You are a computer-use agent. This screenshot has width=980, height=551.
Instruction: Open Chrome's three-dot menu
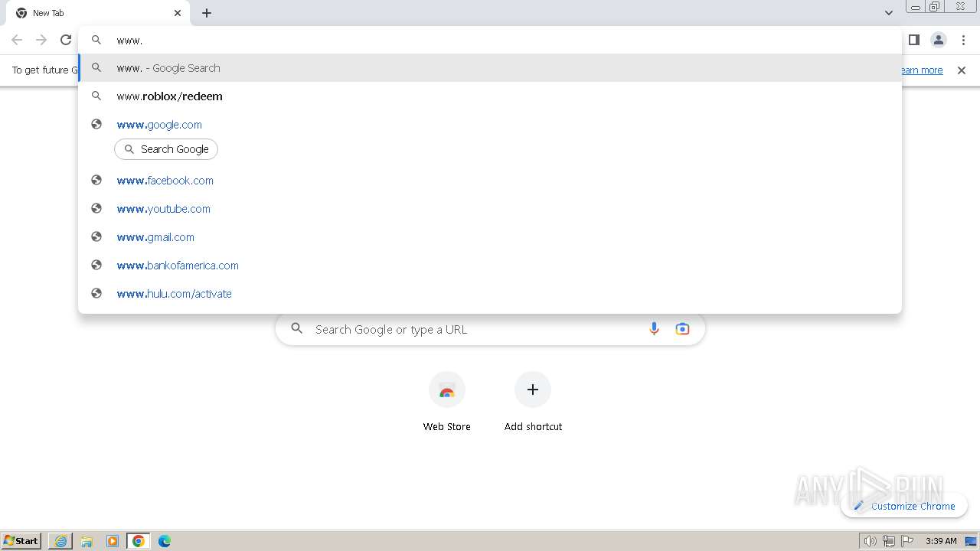(963, 40)
